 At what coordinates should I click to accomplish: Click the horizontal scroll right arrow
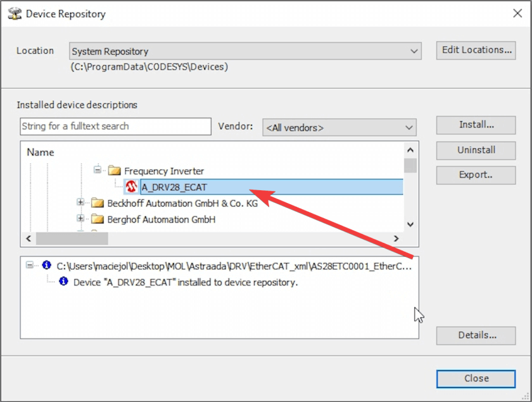(396, 238)
